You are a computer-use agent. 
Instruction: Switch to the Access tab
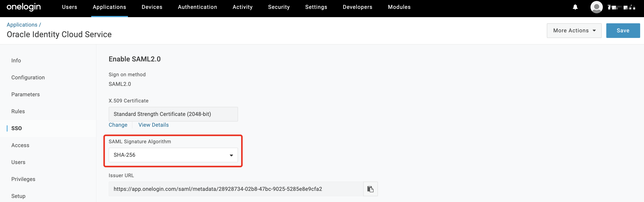pyautogui.click(x=20, y=145)
